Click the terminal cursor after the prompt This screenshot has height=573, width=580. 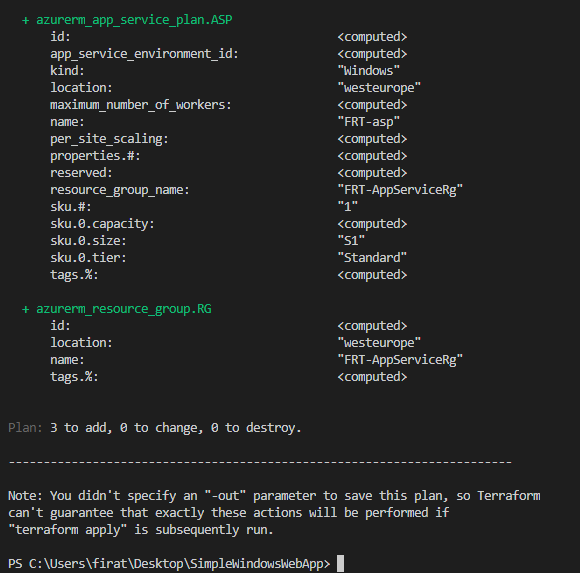(x=340, y=564)
